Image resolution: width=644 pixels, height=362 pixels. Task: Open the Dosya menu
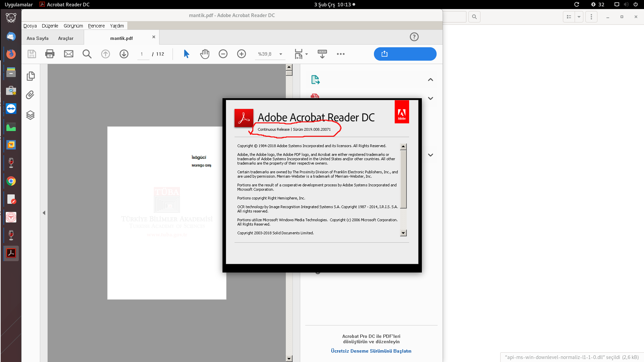30,26
